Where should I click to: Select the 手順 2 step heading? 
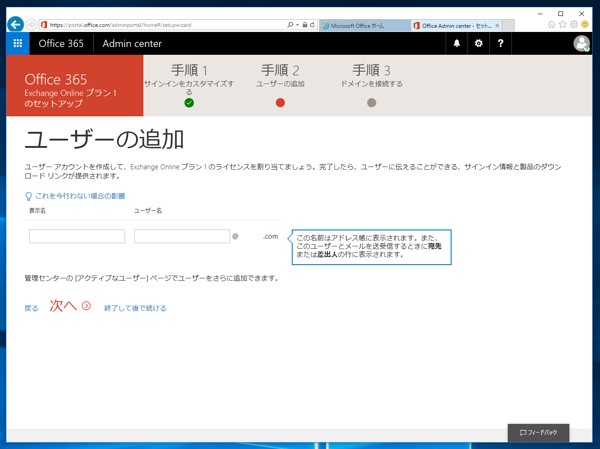(280, 70)
